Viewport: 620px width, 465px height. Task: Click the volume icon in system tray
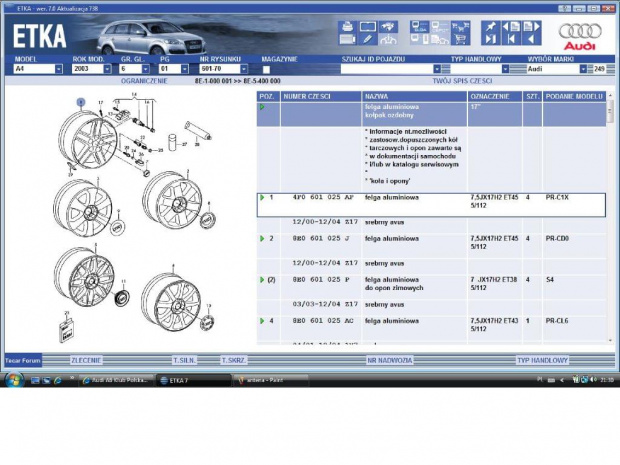pos(592,380)
